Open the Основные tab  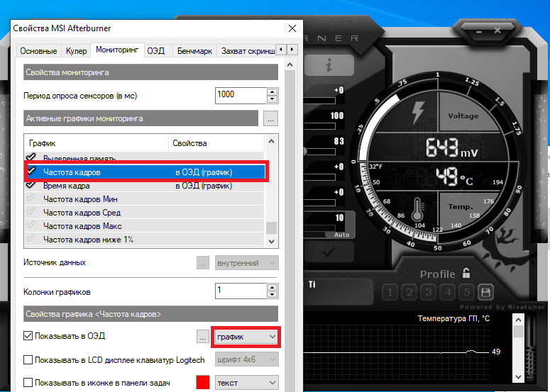point(38,51)
